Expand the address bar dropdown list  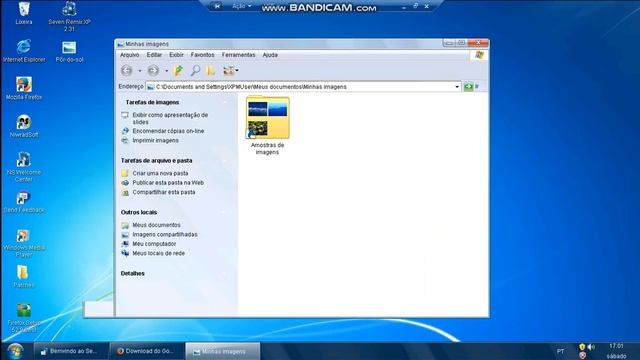(457, 87)
